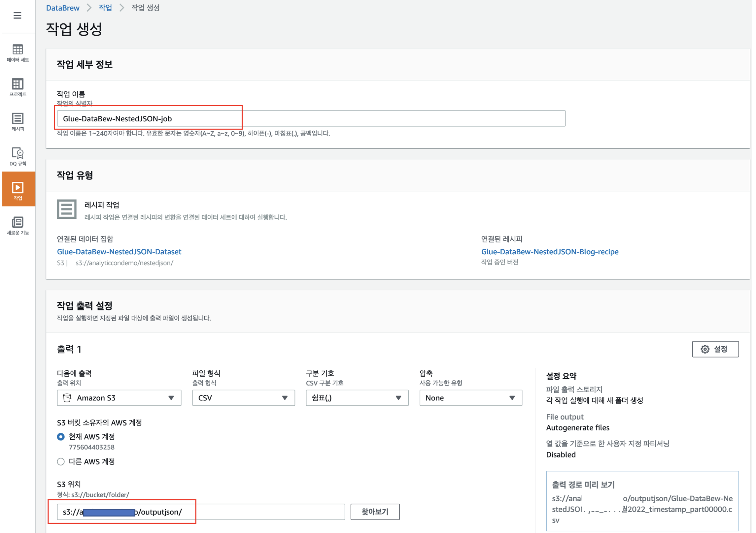Select the 현재 AWS 계정 radio button
Image resolution: width=756 pixels, height=533 pixels.
tap(61, 437)
